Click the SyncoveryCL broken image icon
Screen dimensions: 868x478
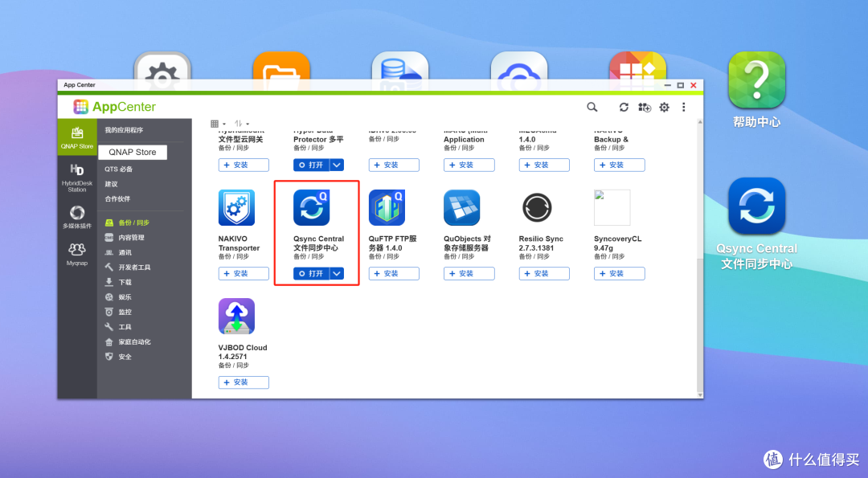click(612, 207)
